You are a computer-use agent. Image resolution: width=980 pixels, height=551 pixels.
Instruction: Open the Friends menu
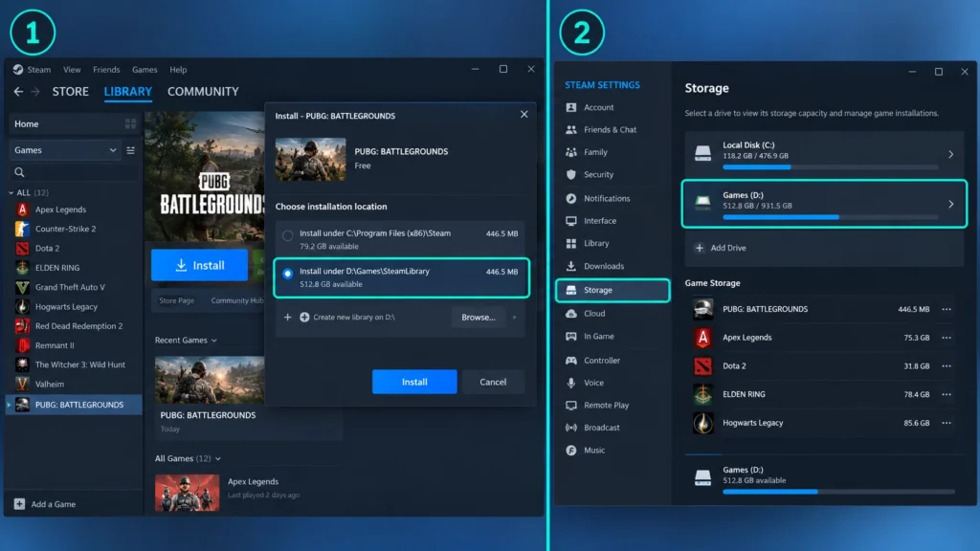pyautogui.click(x=106, y=69)
